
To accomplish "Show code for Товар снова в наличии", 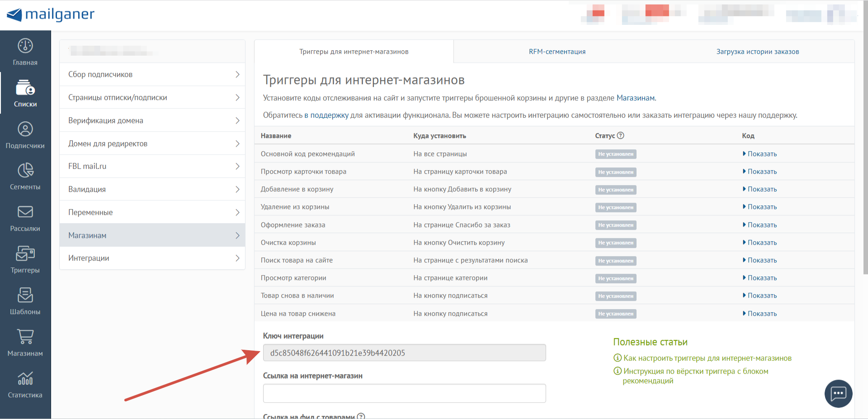I will tap(759, 295).
